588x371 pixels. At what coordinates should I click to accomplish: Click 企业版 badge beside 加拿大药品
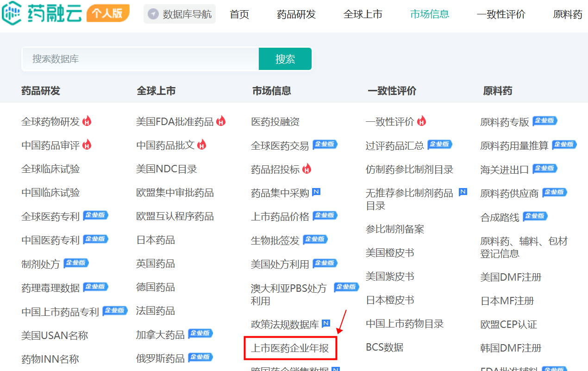[200, 333]
